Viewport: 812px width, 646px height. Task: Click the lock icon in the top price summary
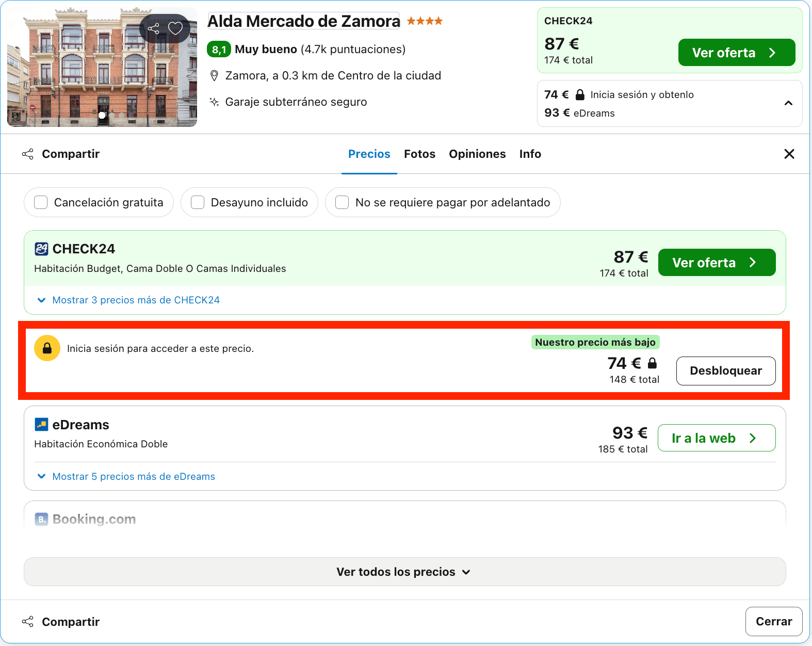tap(580, 94)
